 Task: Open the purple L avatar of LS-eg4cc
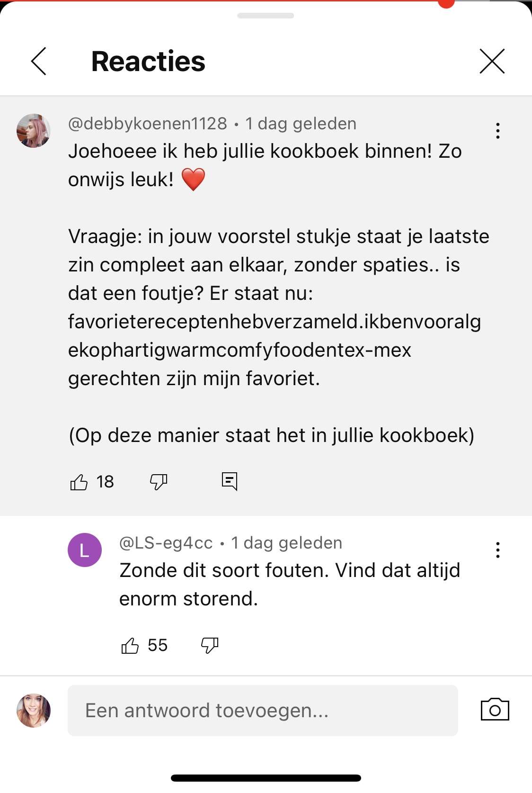click(x=85, y=550)
